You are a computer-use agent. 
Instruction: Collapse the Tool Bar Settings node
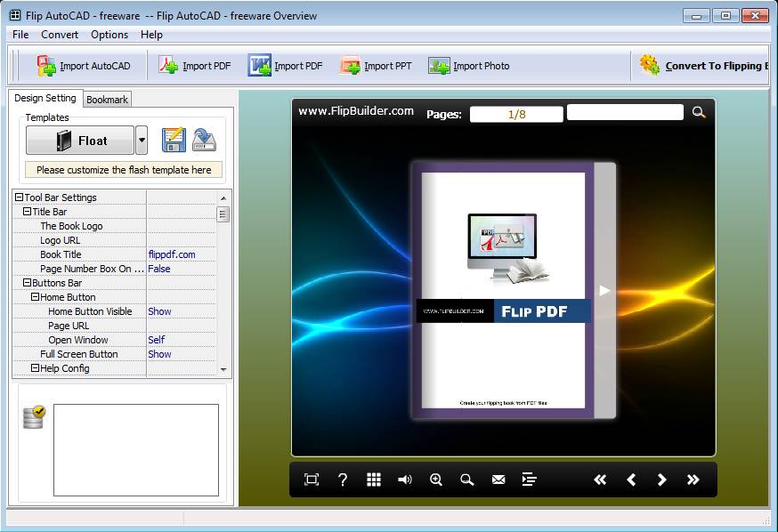pos(20,197)
